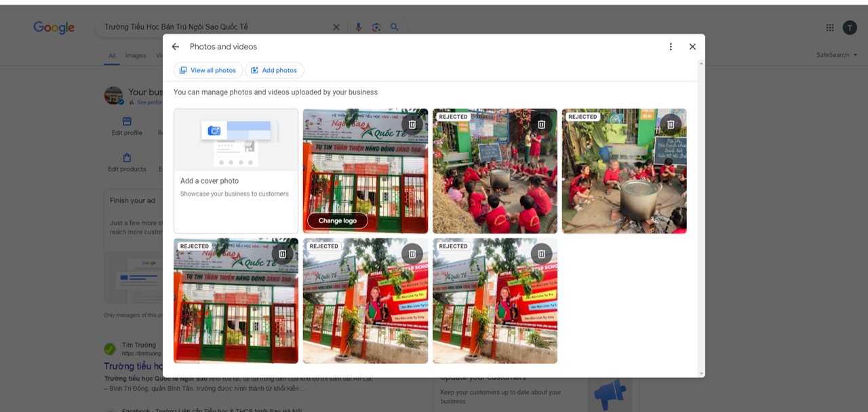The height and width of the screenshot is (412, 868).
Task: Click the voice search microphone icon
Action: coord(358,27)
